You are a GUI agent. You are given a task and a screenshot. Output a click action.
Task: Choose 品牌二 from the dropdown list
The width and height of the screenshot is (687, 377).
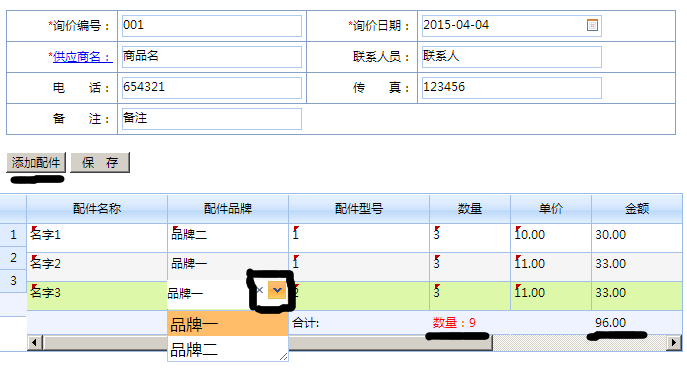click(227, 349)
